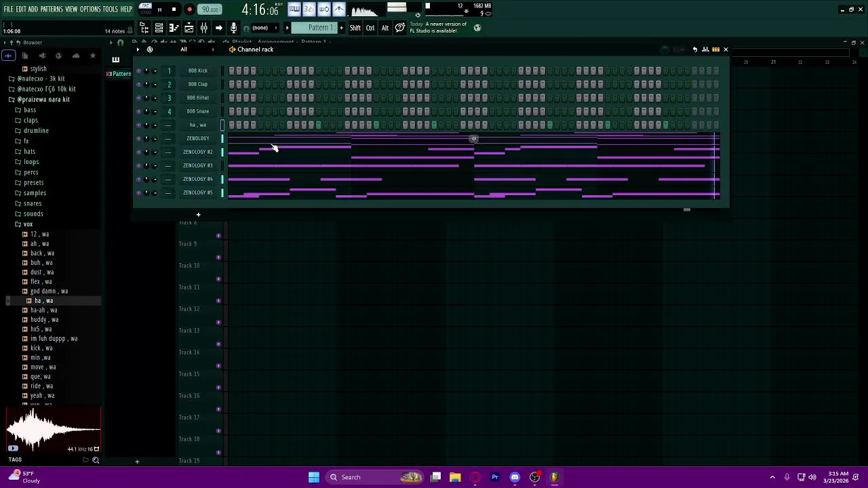Open the Mixer view icon
868x488 pixels.
click(x=203, y=28)
